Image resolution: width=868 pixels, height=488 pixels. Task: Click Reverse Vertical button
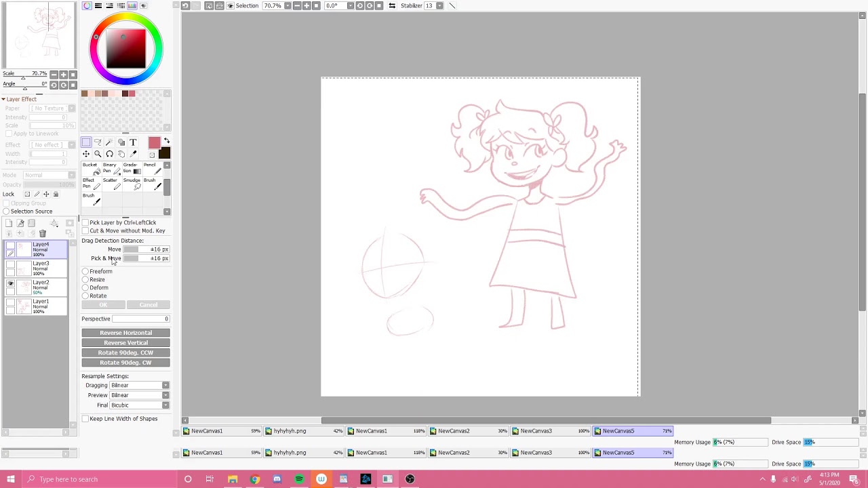(125, 343)
